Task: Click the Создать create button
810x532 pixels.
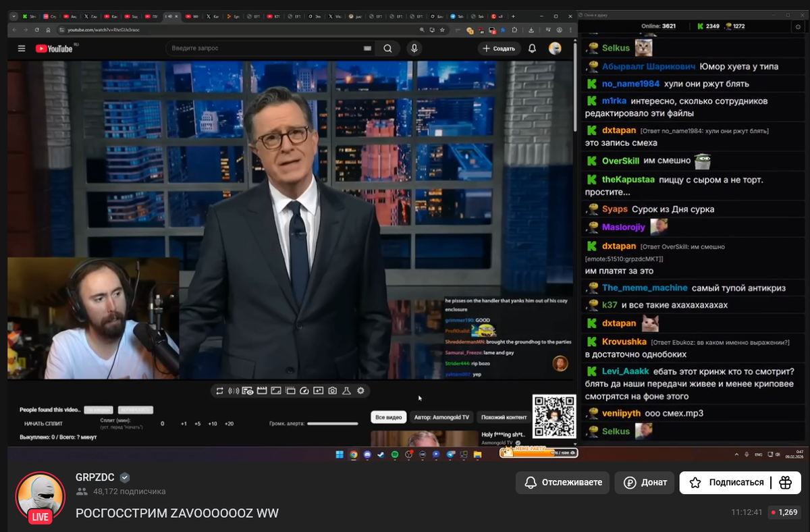Action: 500,49
